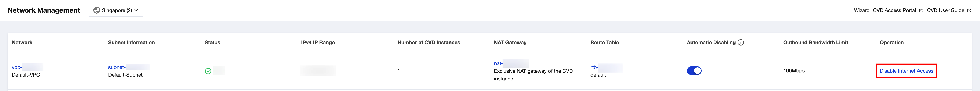The width and height of the screenshot is (980, 91).
Task: Click the green running status icon
Action: tap(208, 71)
